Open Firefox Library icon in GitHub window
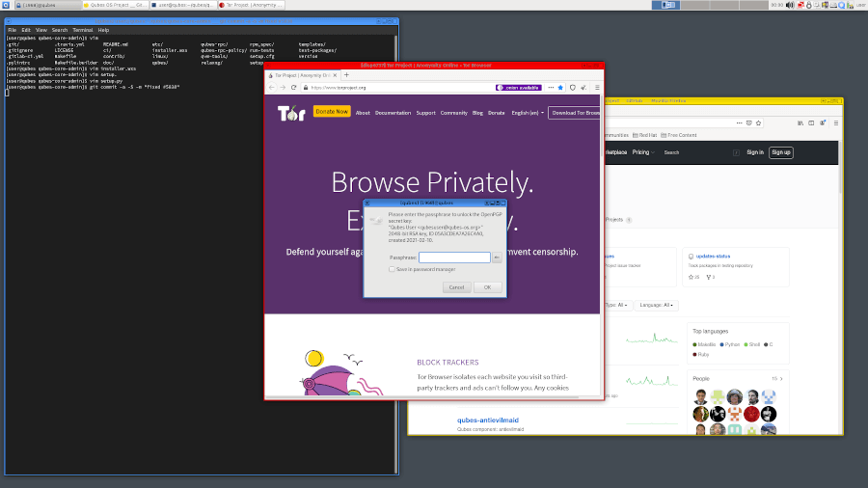The width and height of the screenshot is (868, 488). coord(800,122)
